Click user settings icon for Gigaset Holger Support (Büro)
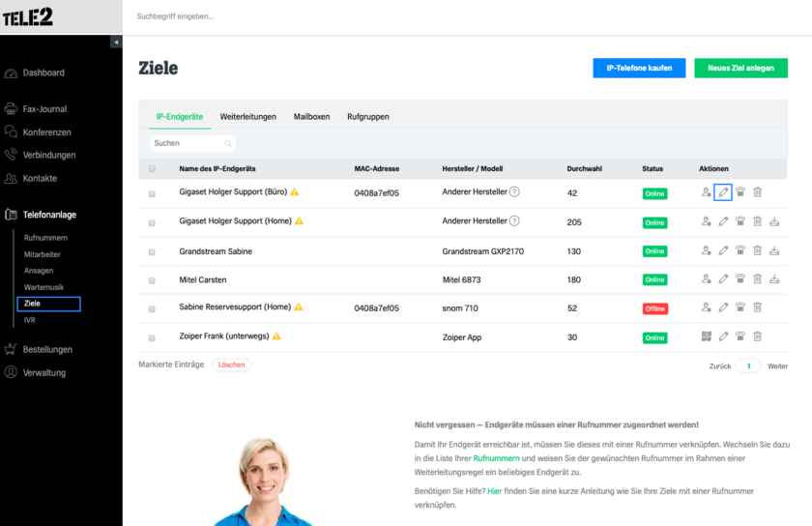 pos(706,192)
